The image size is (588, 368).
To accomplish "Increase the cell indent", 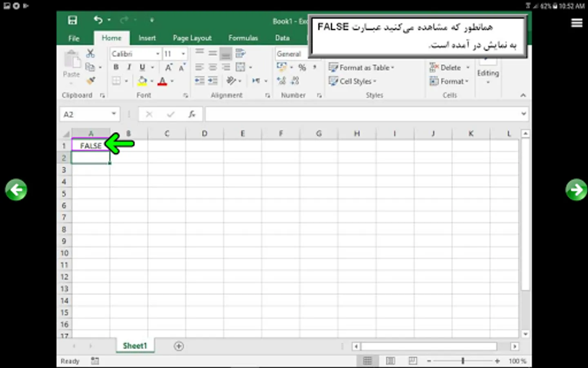I will (213, 81).
